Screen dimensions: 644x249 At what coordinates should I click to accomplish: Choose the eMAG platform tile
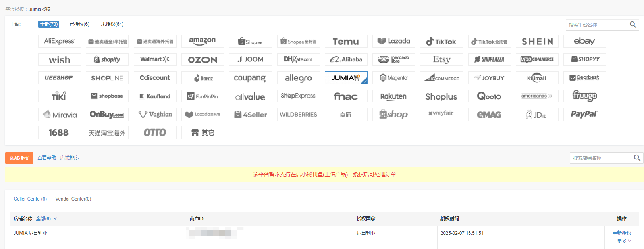[x=489, y=114]
